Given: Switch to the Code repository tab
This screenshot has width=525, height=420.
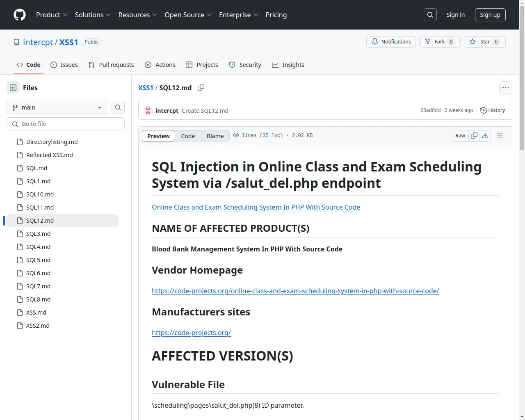Looking at the screenshot, I should 28,65.
